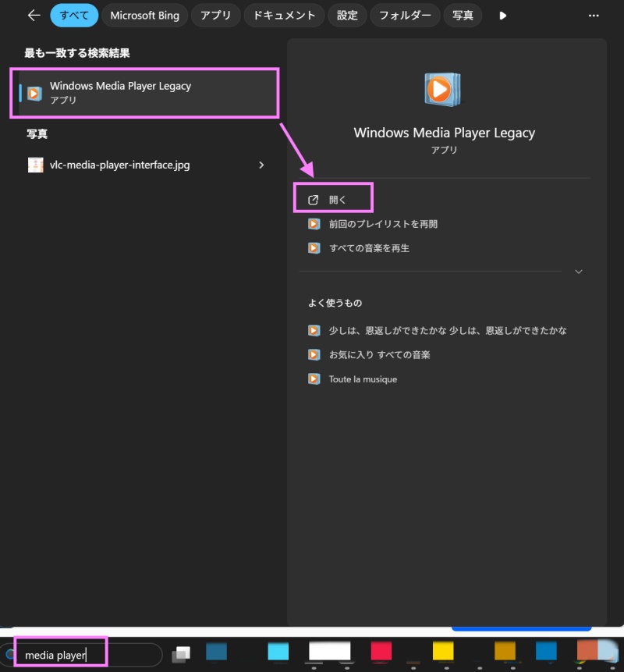The height and width of the screenshot is (672, 624).
Task: Switch to the フォルダー filter tab
Action: pos(405,16)
